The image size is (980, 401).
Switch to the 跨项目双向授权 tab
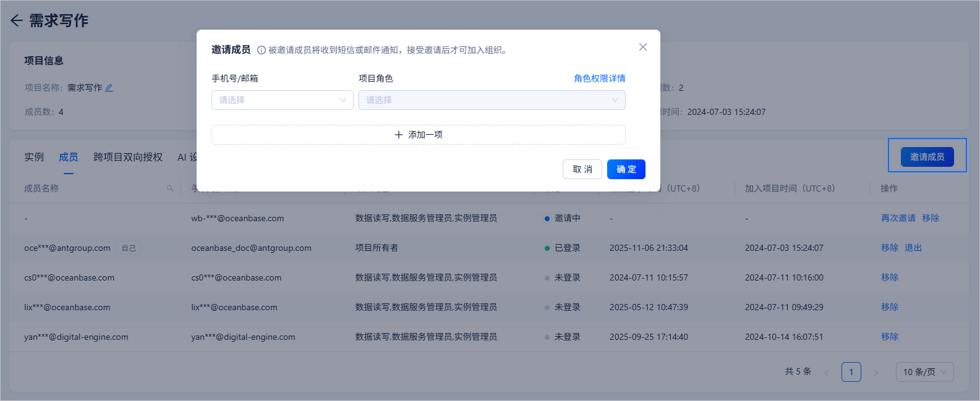coord(128,157)
